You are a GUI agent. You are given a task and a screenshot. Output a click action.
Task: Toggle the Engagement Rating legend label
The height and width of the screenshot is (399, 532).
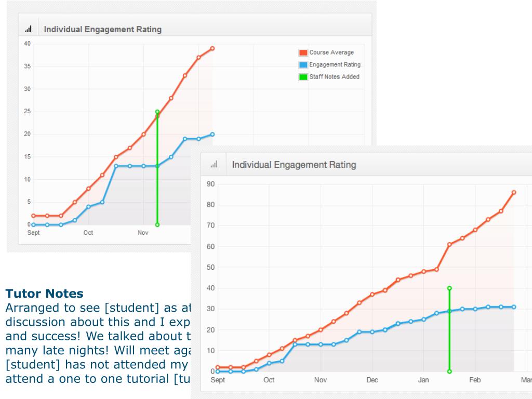pos(335,65)
